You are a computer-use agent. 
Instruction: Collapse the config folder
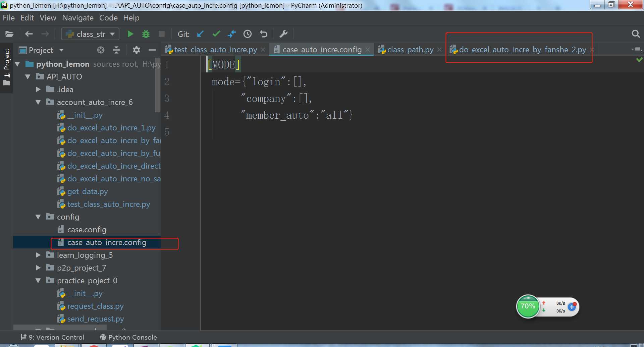(38, 217)
